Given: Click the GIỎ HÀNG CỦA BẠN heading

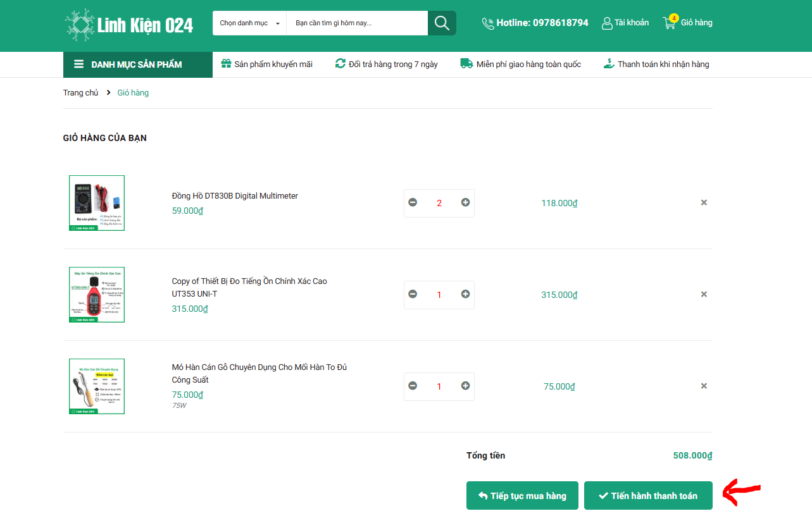Looking at the screenshot, I should [105, 138].
